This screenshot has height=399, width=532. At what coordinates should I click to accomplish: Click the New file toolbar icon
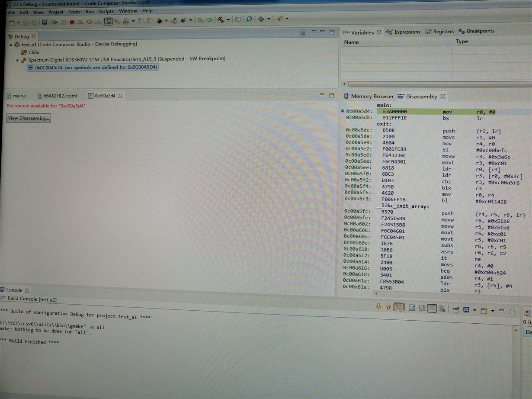(12, 22)
